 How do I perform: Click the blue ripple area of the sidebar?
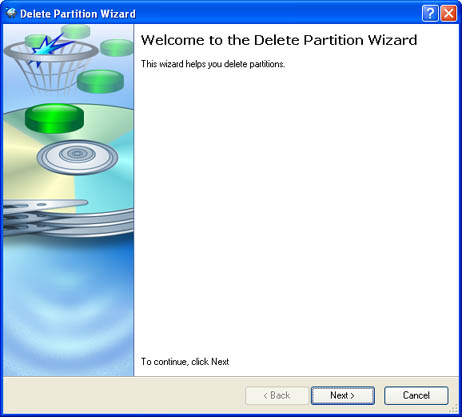pyautogui.click(x=68, y=307)
